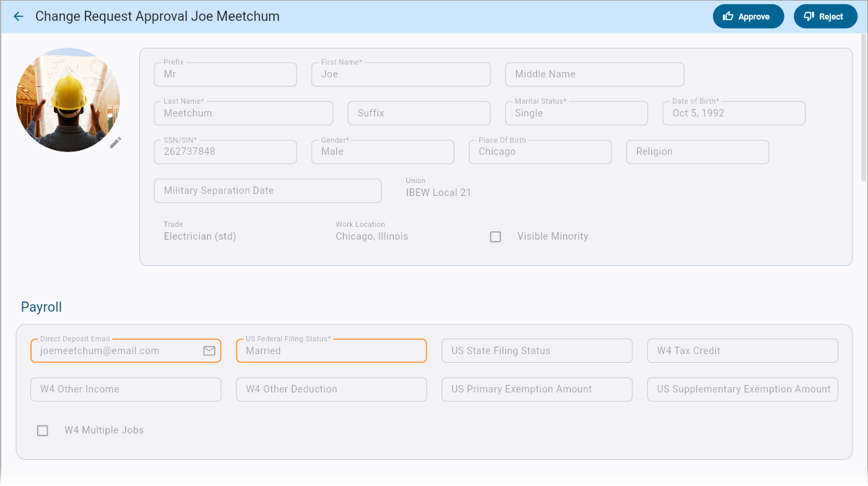This screenshot has height=486, width=868.
Task: Click the pencil edit photo icon
Action: [x=116, y=142]
